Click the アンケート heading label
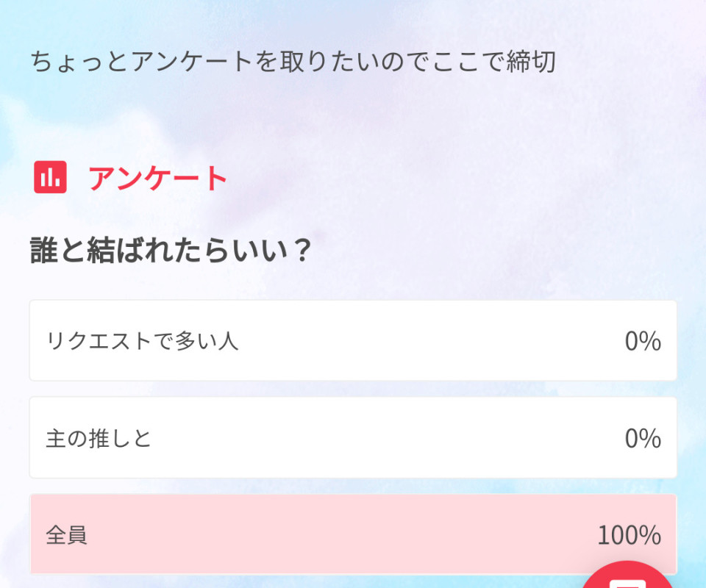 coord(157,178)
